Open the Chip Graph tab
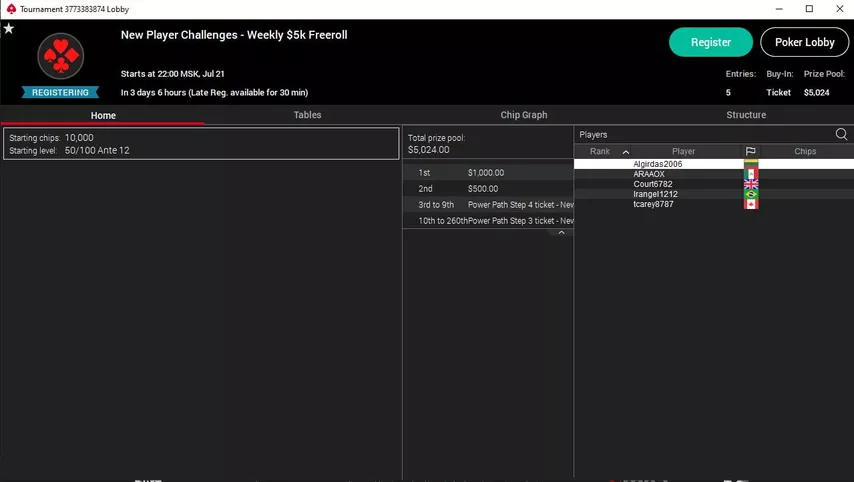854x482 pixels. 523,115
